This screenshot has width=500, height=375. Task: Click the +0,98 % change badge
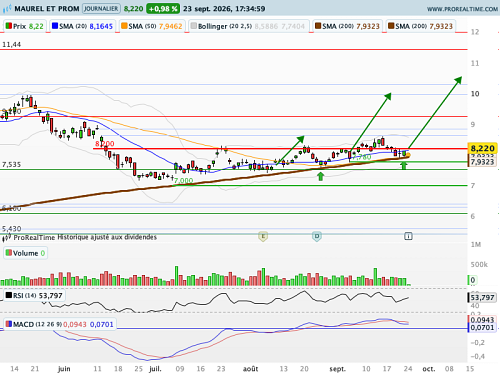coord(163,8)
